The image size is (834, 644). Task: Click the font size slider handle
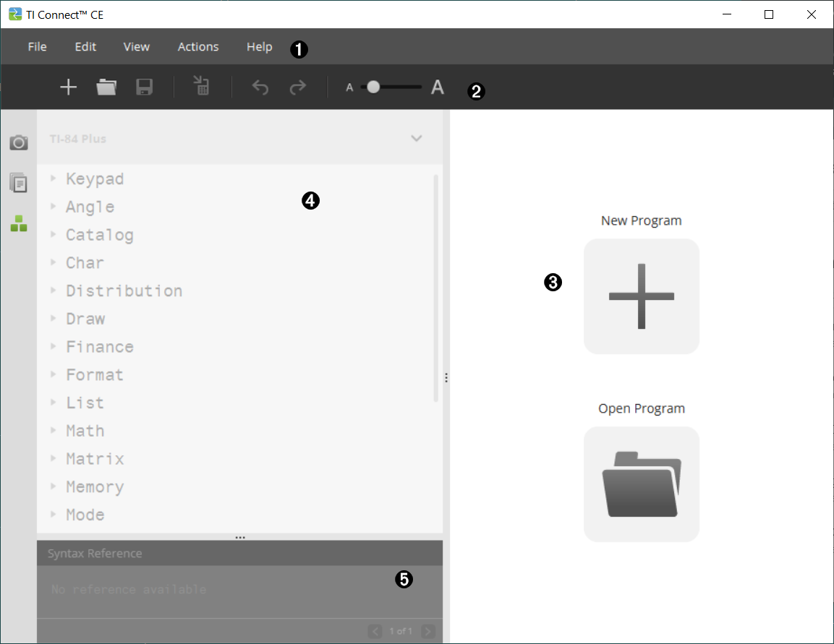pyautogui.click(x=373, y=87)
